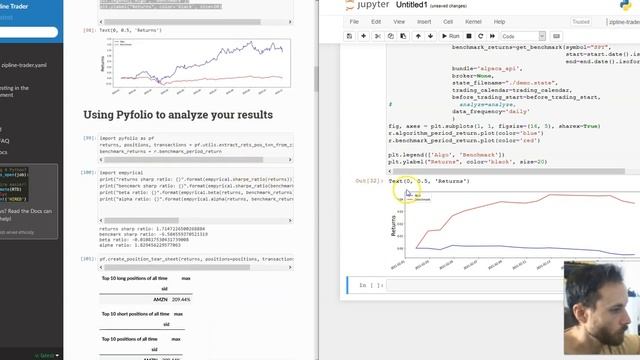Open the Edit menu in Jupyter
The image size is (640, 360).
pyautogui.click(x=376, y=22)
